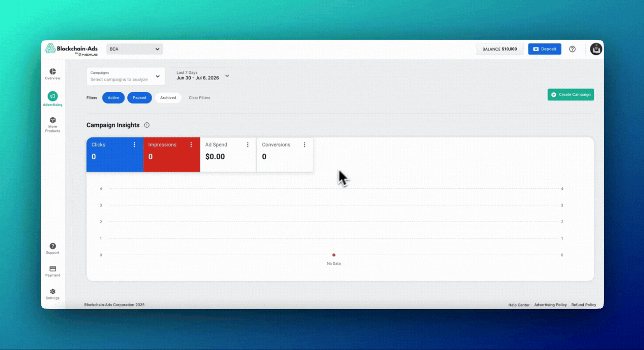Open the Refund Policy link
The image size is (644, 350).
(583, 305)
